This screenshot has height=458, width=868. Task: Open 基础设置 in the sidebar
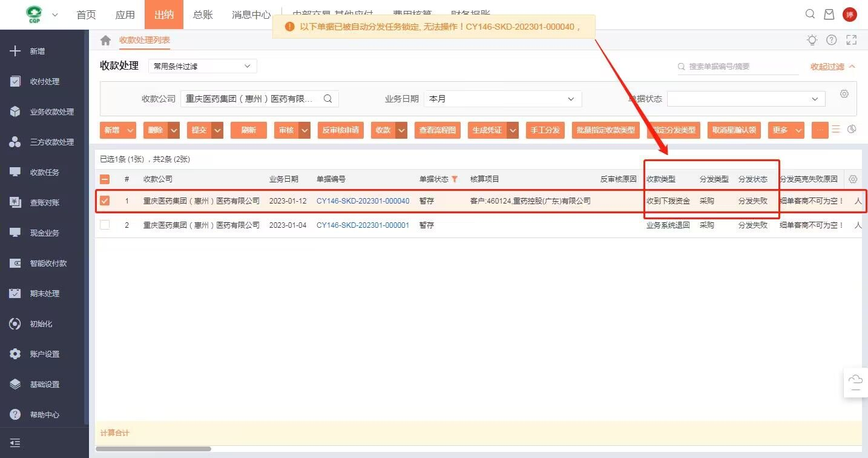pyautogui.click(x=44, y=385)
